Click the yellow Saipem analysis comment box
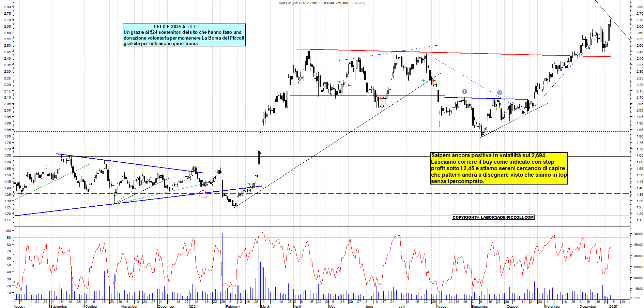This screenshot has height=308, width=644. (x=499, y=168)
